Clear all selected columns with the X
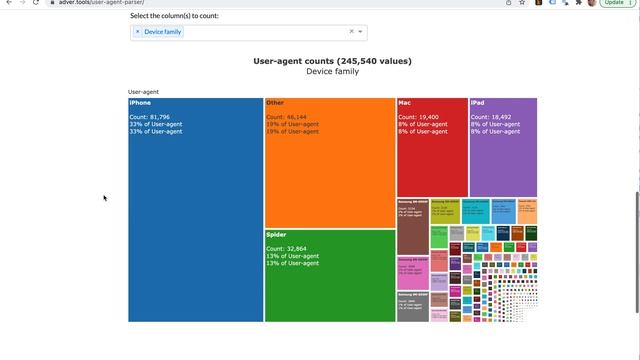Image resolution: width=640 pixels, height=360 pixels. (x=351, y=31)
